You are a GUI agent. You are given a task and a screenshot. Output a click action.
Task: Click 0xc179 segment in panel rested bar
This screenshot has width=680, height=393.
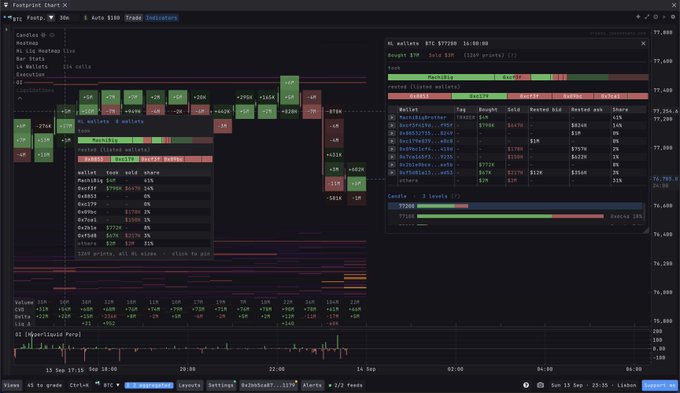(x=479, y=96)
